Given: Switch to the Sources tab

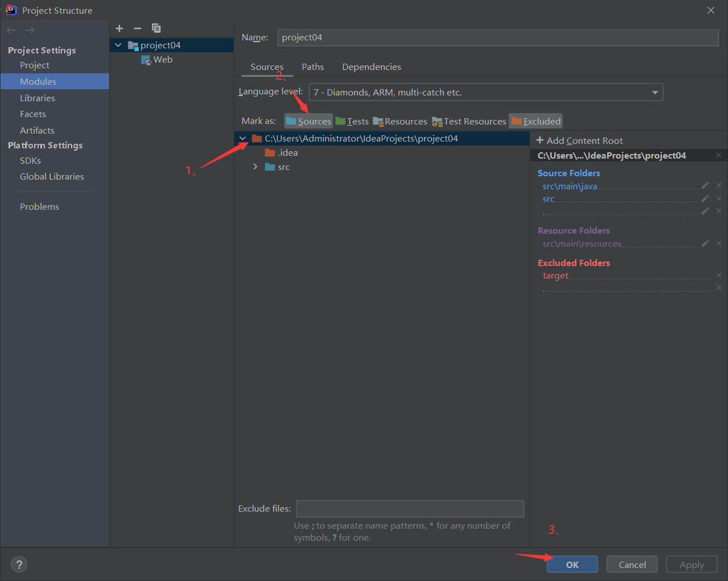Looking at the screenshot, I should 267,67.
